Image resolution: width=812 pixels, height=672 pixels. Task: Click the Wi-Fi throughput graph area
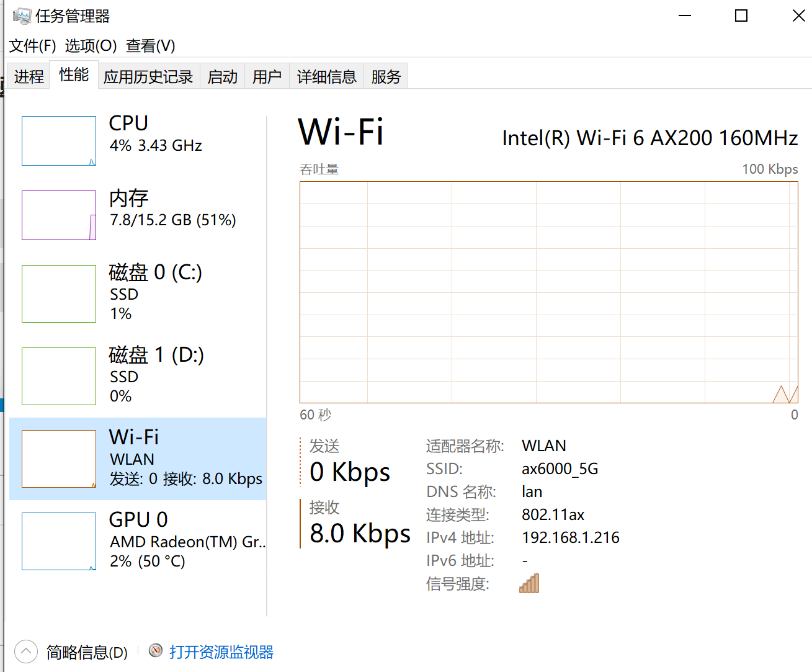(549, 292)
